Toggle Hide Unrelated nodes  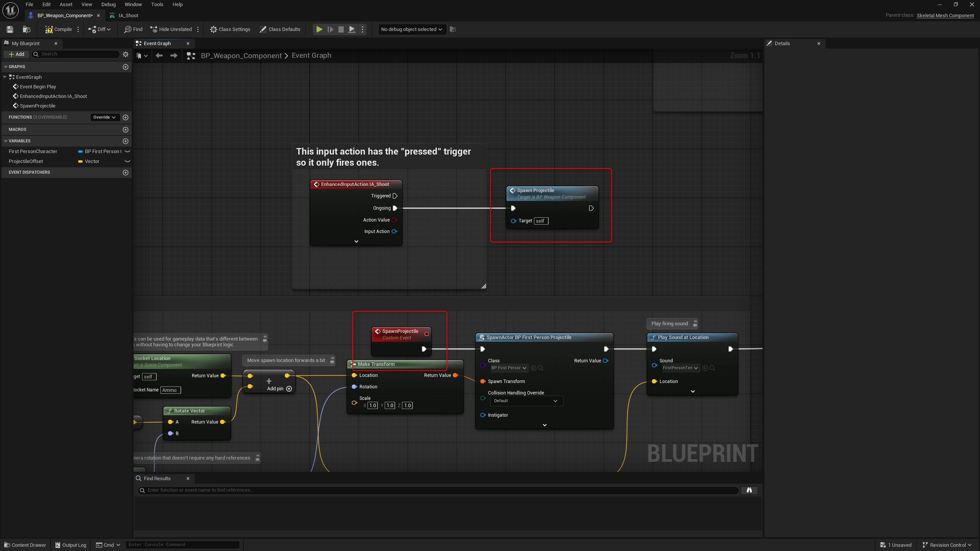coord(171,29)
